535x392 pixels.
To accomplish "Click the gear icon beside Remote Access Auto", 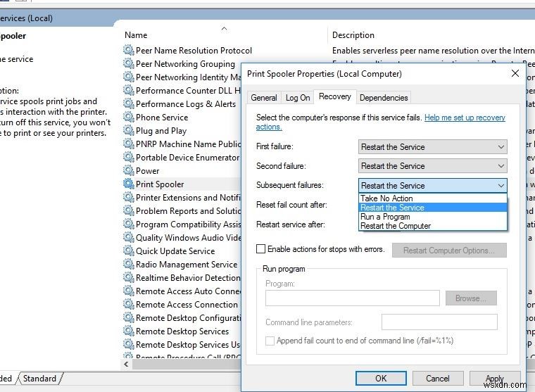I will tap(128, 291).
